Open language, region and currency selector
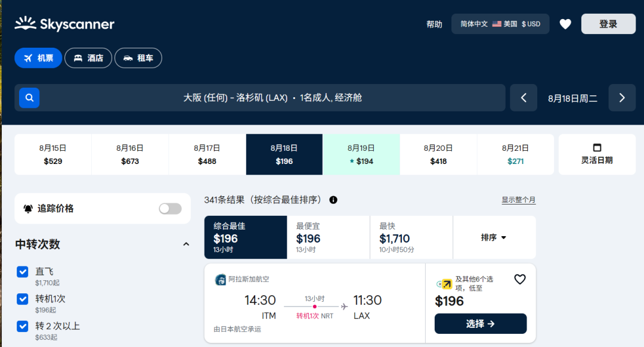Screen dimensions: 644x347 tap(500, 24)
